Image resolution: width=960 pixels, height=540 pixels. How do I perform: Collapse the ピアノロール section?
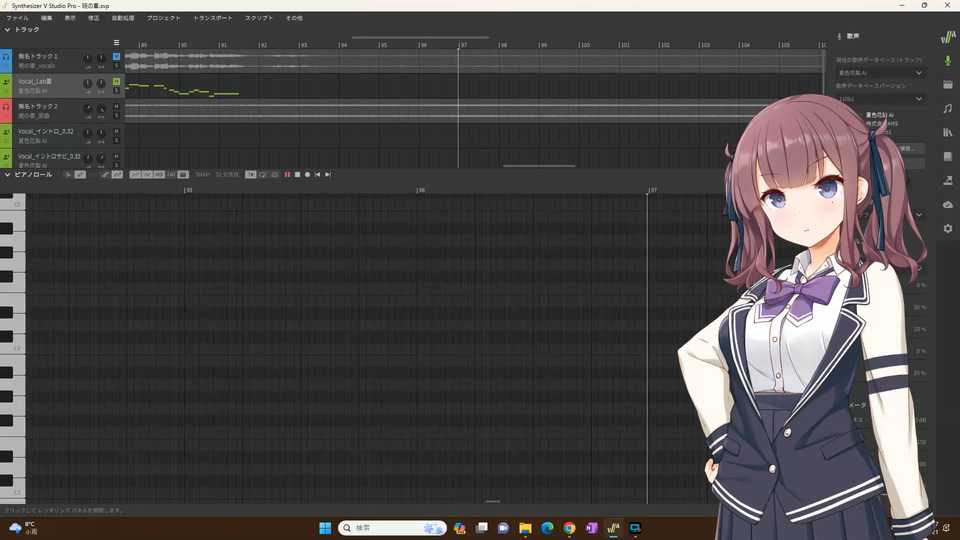click(7, 174)
